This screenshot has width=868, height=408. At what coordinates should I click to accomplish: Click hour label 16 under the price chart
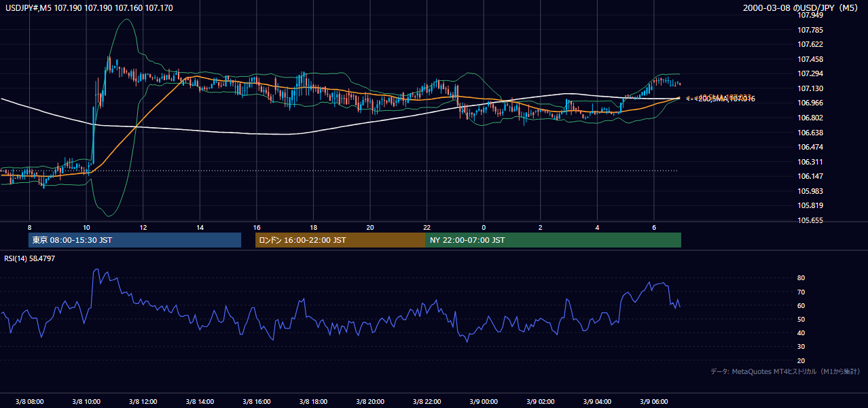[x=257, y=227]
